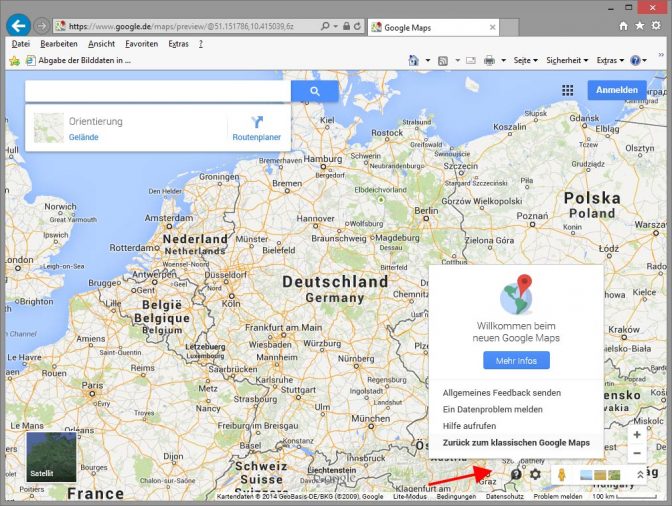Click the padlock security icon
This screenshot has height=506, width=672.
tap(346, 27)
